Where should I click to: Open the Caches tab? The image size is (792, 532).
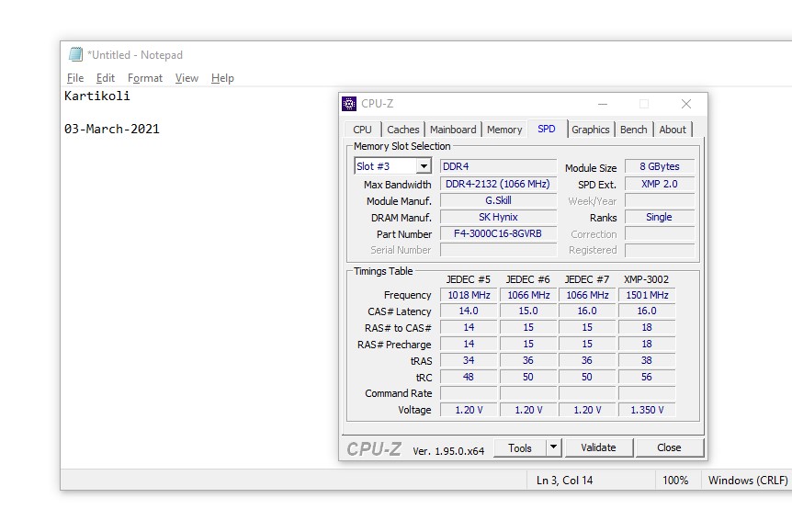pos(402,130)
